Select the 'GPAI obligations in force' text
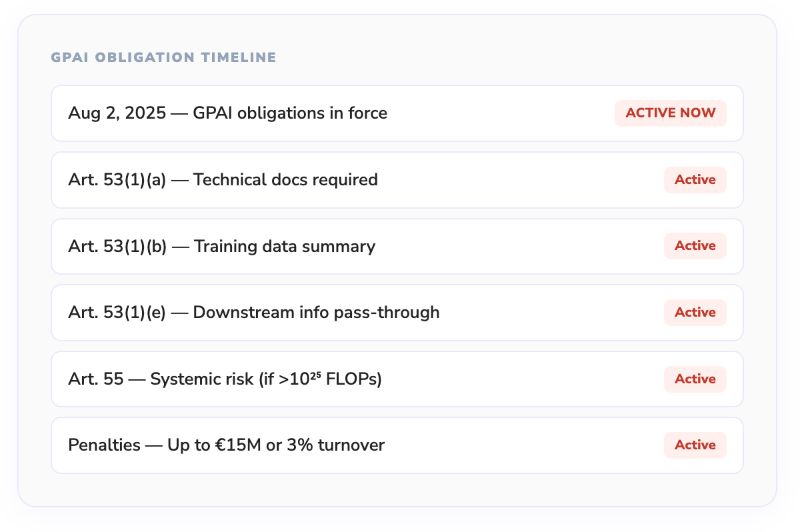 pos(290,113)
